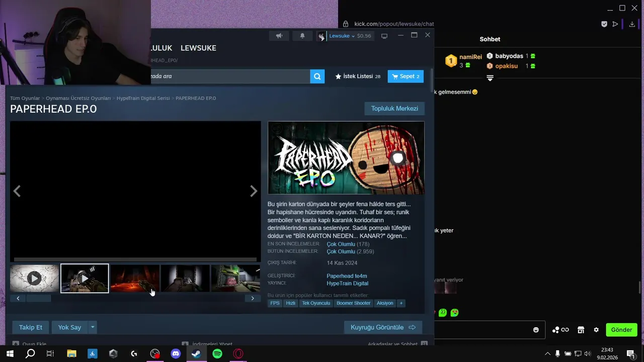Open OBS Studio from the taskbar
Screen dimensions: 644x362
[155, 354]
